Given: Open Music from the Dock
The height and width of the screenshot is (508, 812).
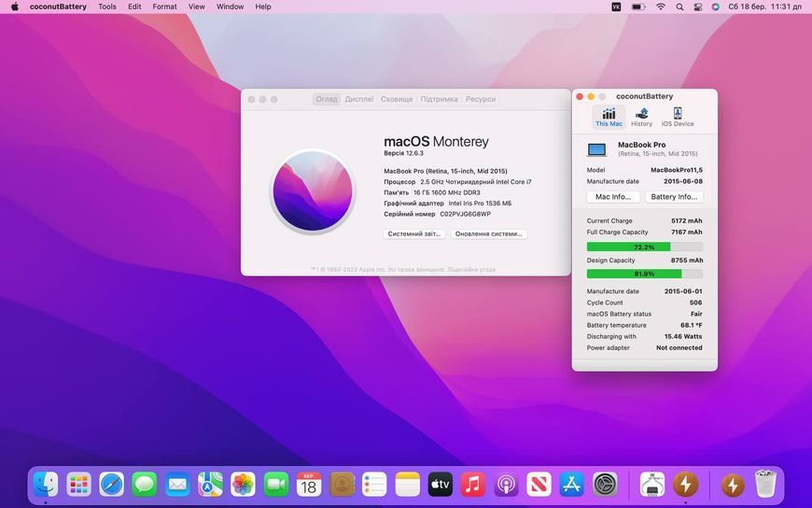Looking at the screenshot, I should [473, 485].
